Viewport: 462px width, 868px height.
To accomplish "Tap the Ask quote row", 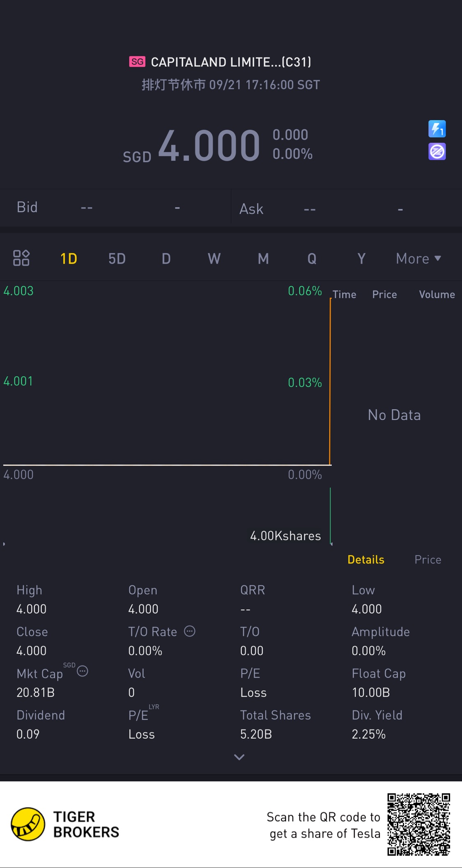I will [346, 209].
